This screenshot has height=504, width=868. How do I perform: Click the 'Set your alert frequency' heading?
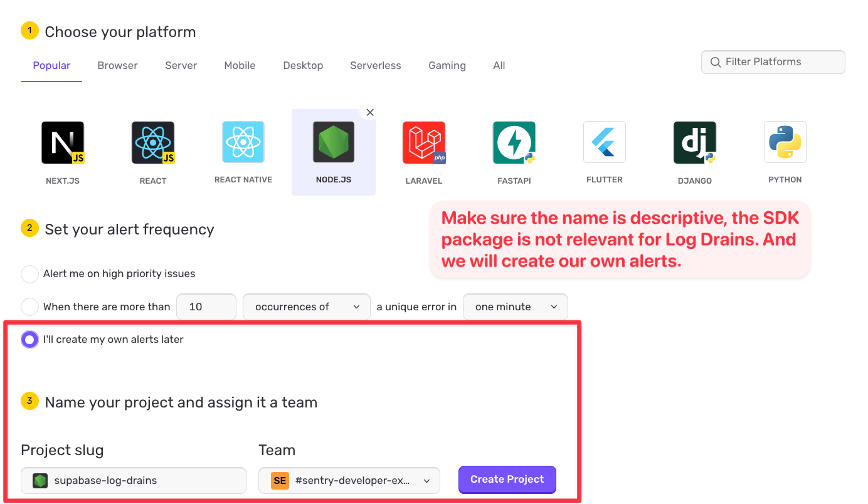[130, 229]
